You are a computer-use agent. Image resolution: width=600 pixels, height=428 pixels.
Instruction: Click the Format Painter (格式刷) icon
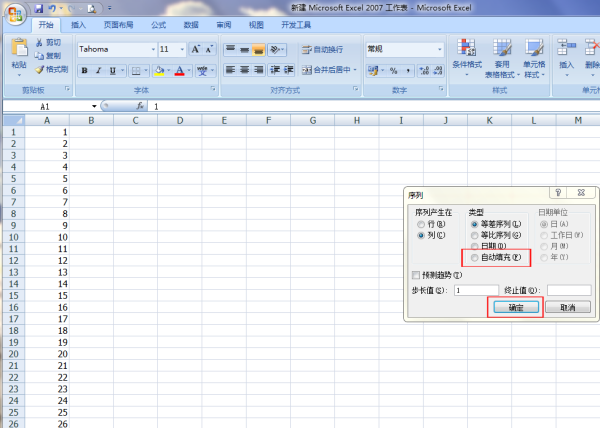click(51, 70)
